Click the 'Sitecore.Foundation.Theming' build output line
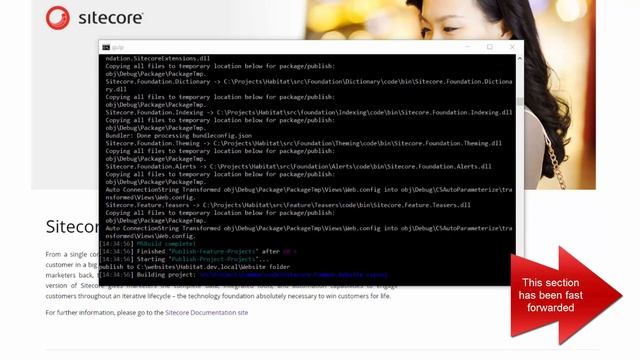The image size is (640, 360). tap(304, 143)
